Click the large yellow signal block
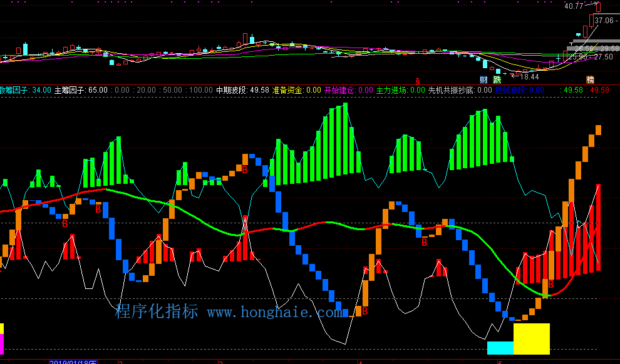This screenshot has height=364, width=620. pos(531,338)
